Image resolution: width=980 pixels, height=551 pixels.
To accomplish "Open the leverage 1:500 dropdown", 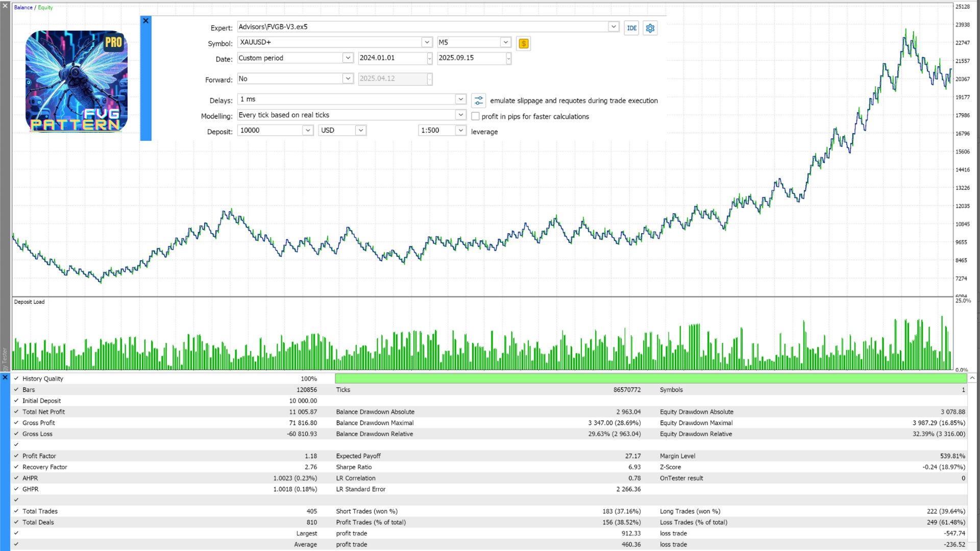I will pyautogui.click(x=460, y=130).
